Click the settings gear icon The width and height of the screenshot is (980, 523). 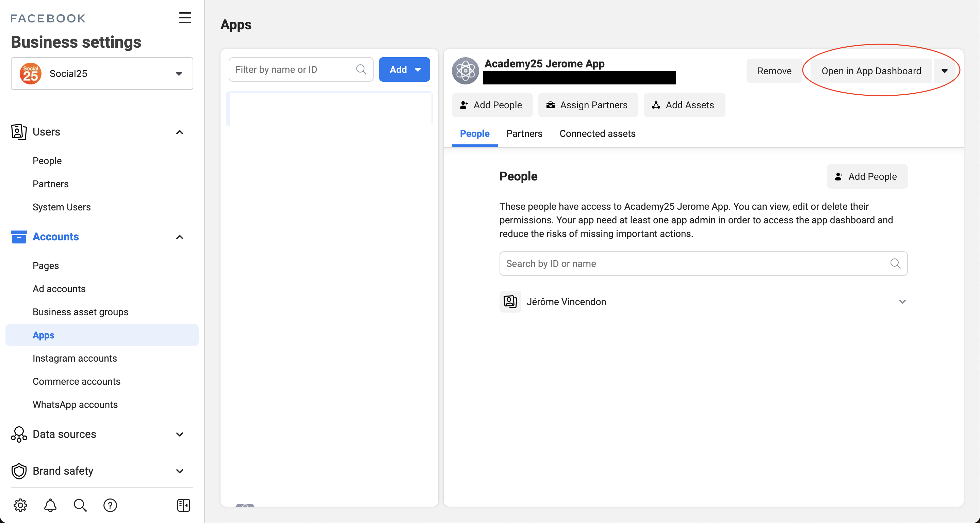(x=20, y=505)
